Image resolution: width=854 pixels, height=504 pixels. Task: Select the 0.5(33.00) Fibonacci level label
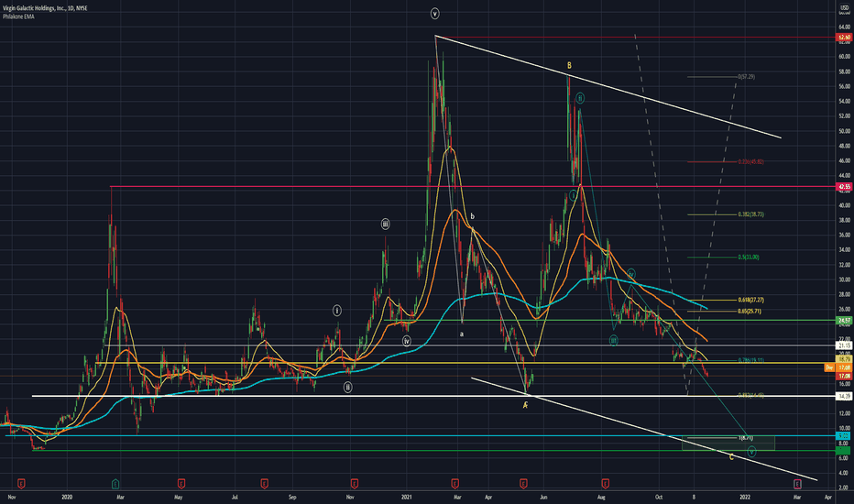tap(749, 257)
